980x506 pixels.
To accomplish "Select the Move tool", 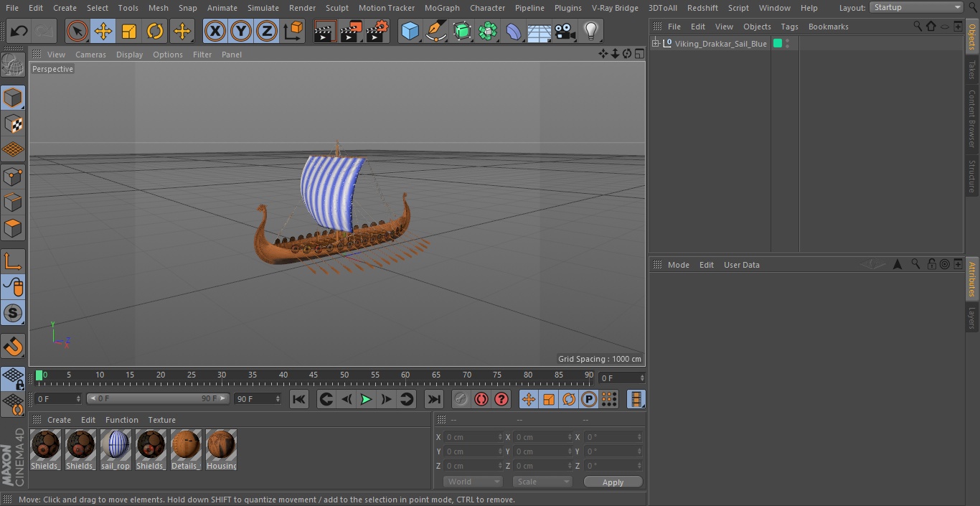I will pyautogui.click(x=103, y=31).
